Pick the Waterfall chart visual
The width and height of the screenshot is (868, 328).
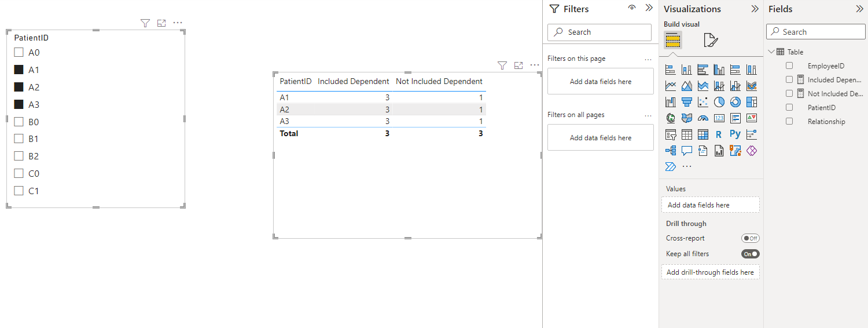(671, 103)
